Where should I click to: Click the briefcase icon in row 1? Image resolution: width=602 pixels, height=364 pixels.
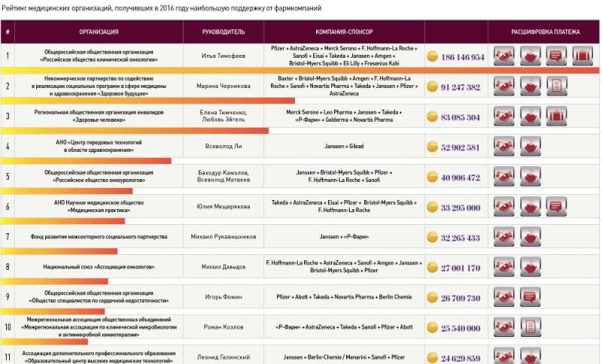[582, 56]
